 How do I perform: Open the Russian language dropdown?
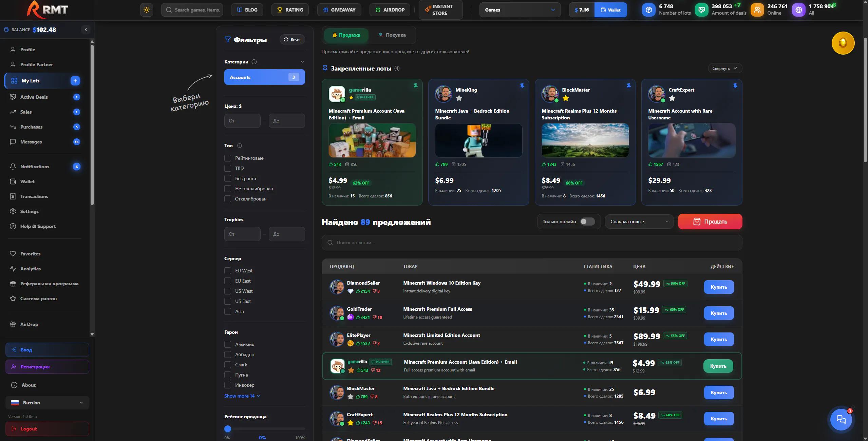(x=47, y=403)
